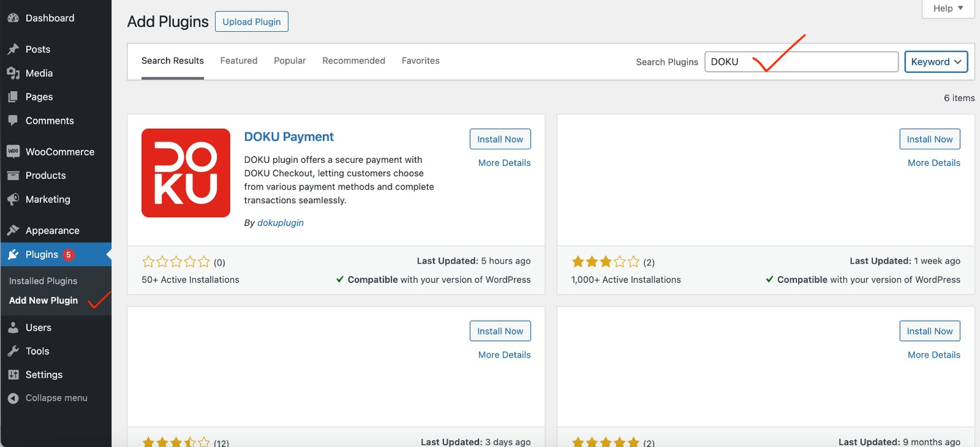Expand the Help dropdown tab
Viewport: 980px width, 447px height.
(948, 8)
